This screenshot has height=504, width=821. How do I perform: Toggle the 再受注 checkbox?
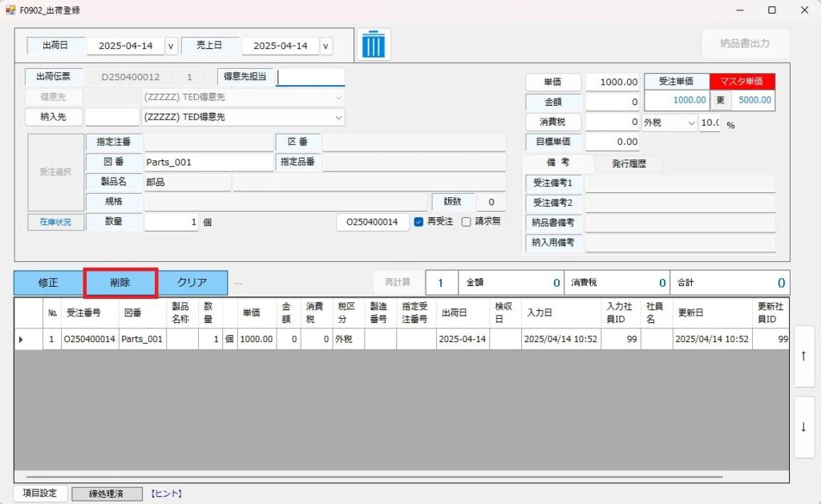click(x=419, y=222)
